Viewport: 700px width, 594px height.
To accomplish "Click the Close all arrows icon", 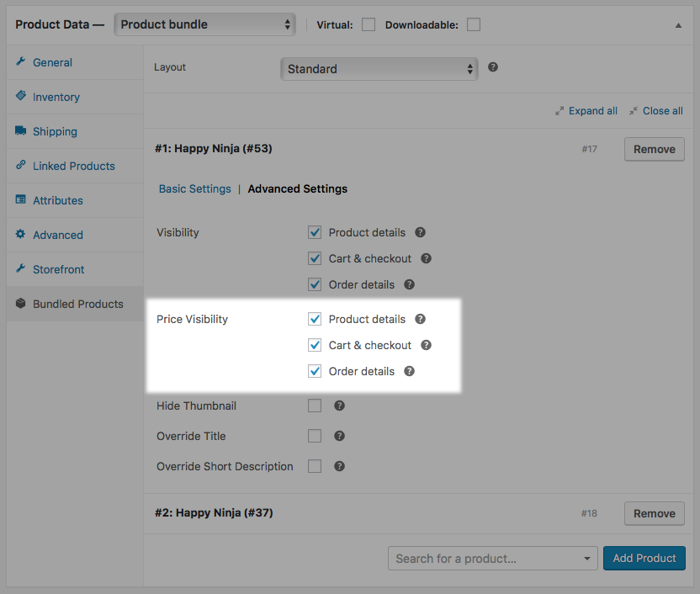I will pos(634,111).
